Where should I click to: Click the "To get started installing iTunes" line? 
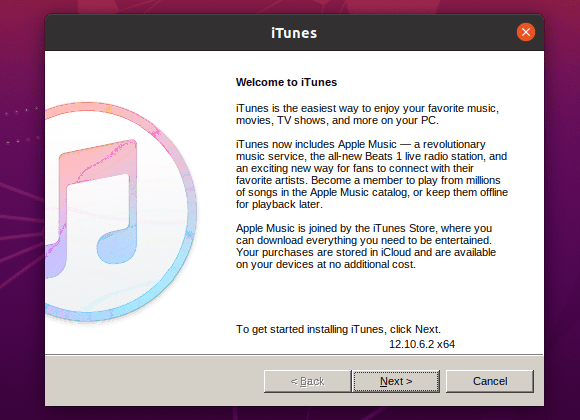pyautogui.click(x=338, y=329)
